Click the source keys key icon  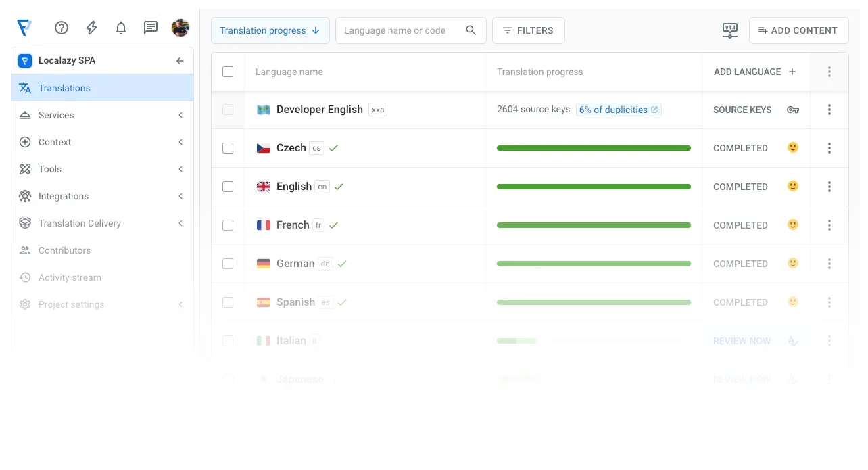(x=793, y=110)
